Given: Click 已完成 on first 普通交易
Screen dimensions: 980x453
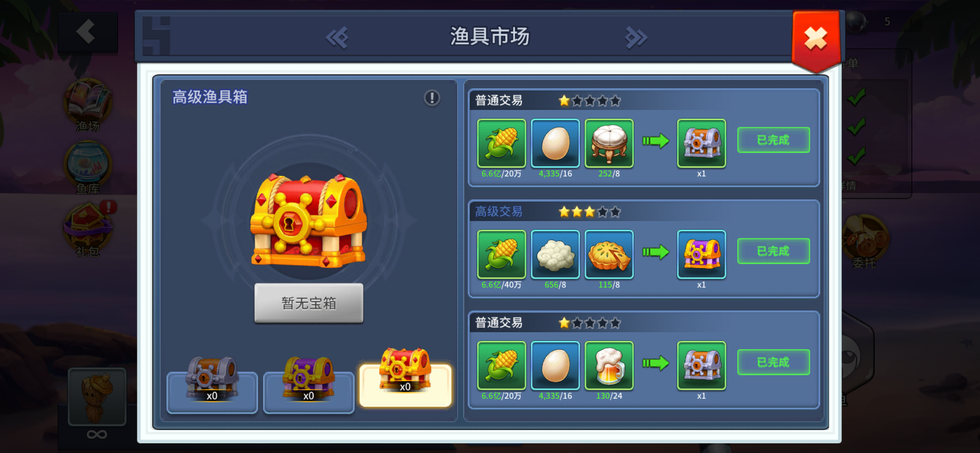Looking at the screenshot, I should [x=773, y=140].
